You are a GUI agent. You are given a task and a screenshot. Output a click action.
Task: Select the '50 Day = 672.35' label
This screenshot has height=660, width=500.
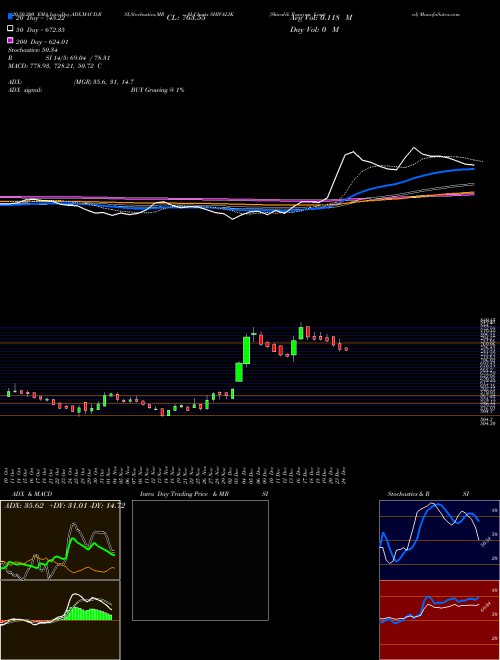[41, 29]
